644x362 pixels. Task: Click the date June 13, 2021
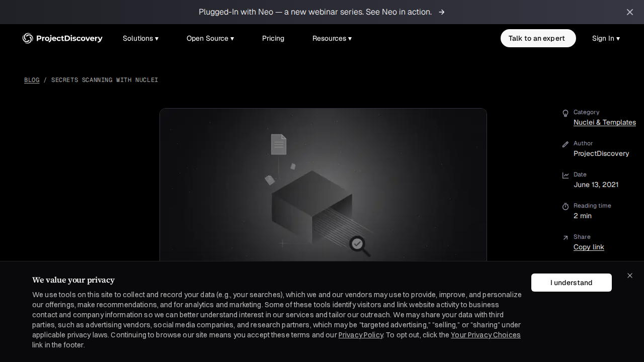pyautogui.click(x=596, y=185)
